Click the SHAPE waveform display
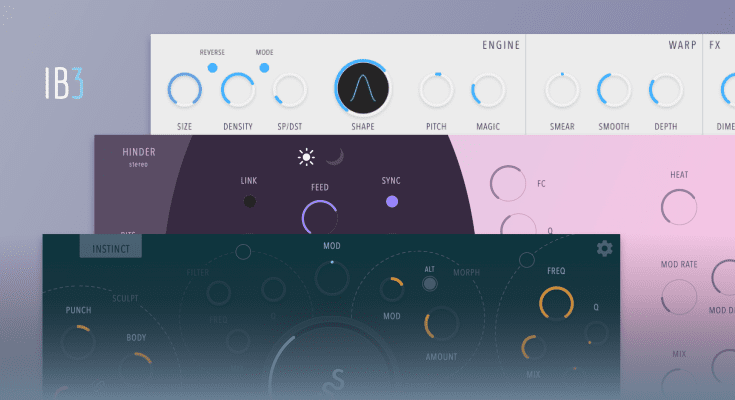Screen dimensions: 735x400 click(363, 90)
